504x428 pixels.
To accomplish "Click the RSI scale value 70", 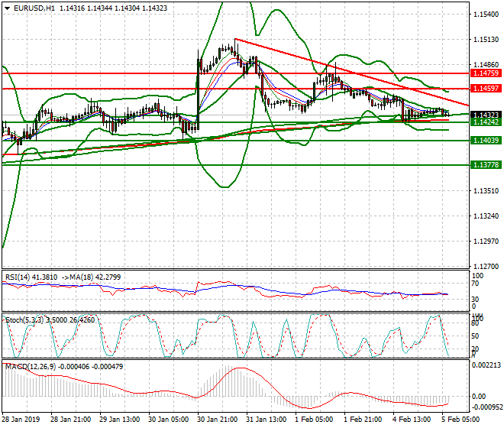I will point(475,284).
